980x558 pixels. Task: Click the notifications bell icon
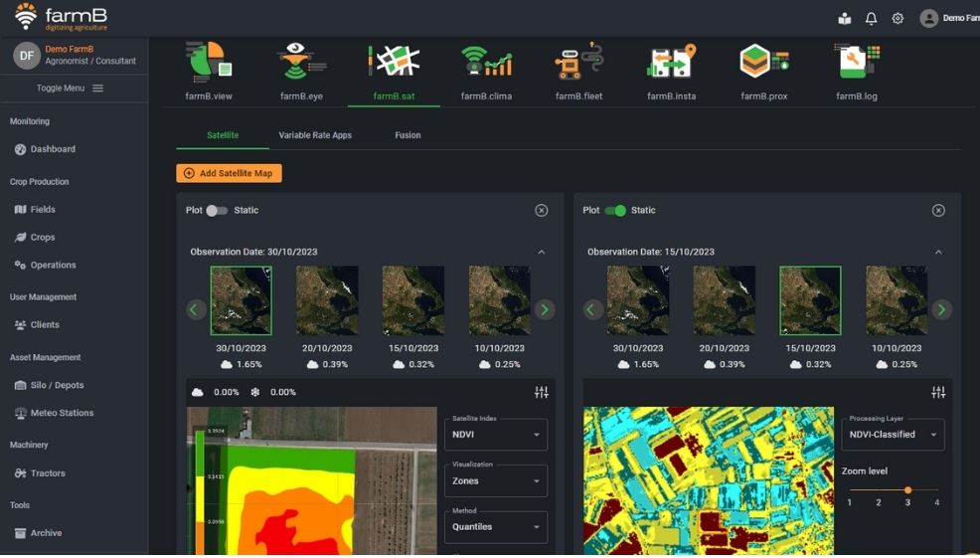tap(871, 18)
